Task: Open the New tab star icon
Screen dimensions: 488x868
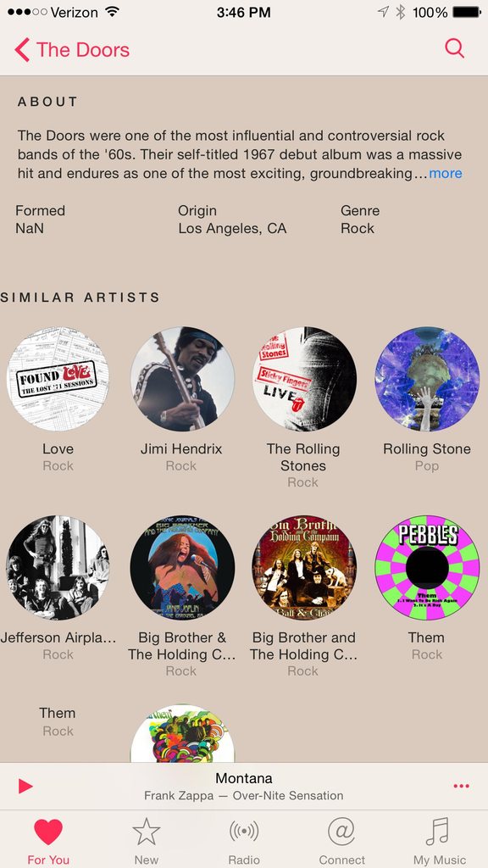Action: pyautogui.click(x=146, y=842)
